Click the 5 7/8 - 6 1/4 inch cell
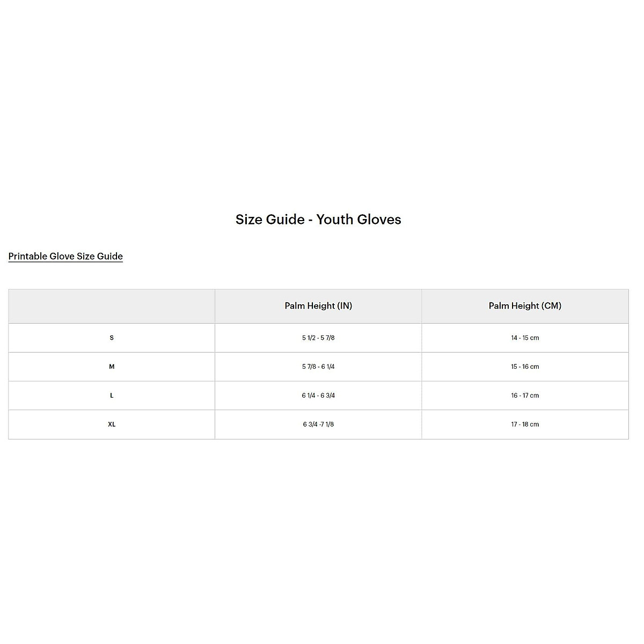Viewport: 644px width, 644px height. point(318,367)
